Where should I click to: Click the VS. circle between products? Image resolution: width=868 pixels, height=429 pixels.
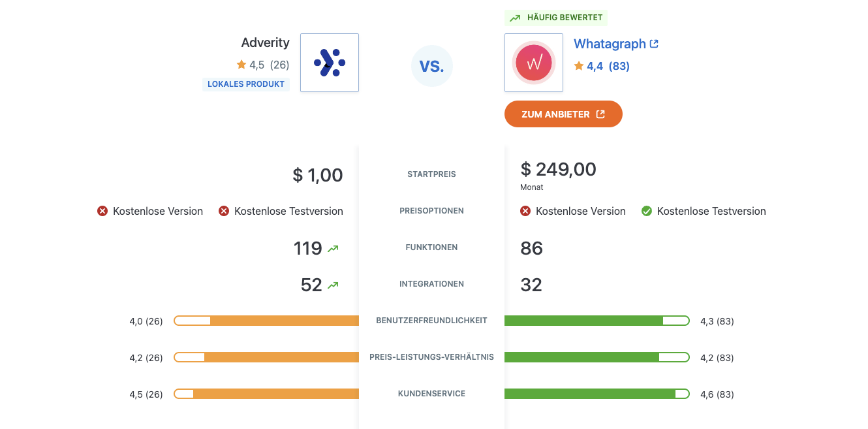432,66
